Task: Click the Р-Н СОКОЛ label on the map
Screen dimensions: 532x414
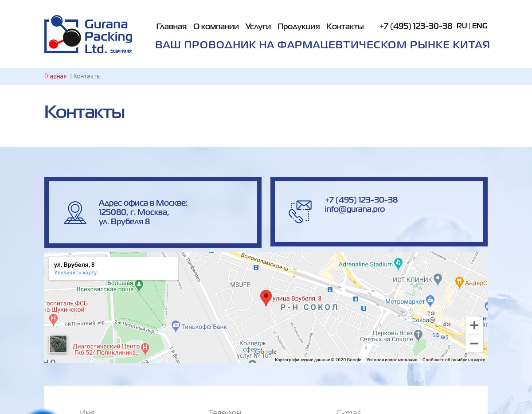Action: [x=309, y=307]
